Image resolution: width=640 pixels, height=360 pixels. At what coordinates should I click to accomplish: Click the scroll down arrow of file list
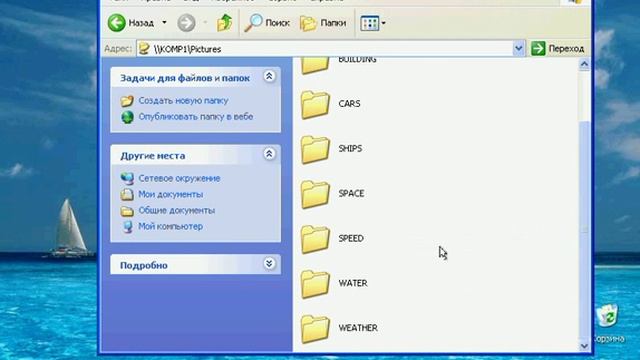[x=584, y=346]
